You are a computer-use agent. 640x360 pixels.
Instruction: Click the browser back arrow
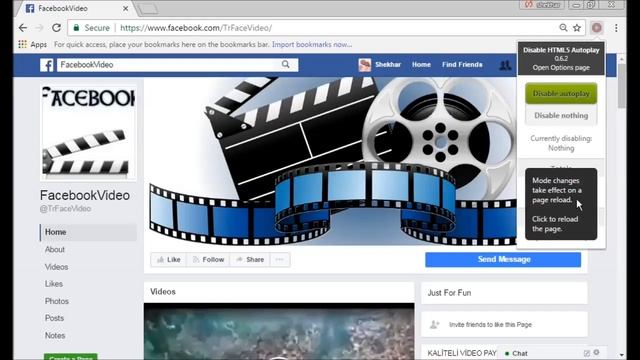(x=23, y=28)
